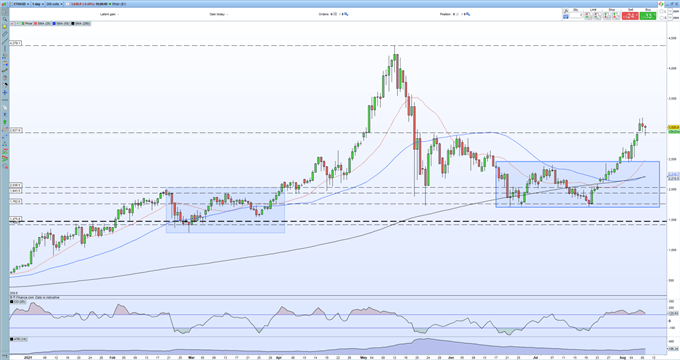The image size is (680, 360).
Task: Click the first Limit order icon
Action: pos(588,16)
